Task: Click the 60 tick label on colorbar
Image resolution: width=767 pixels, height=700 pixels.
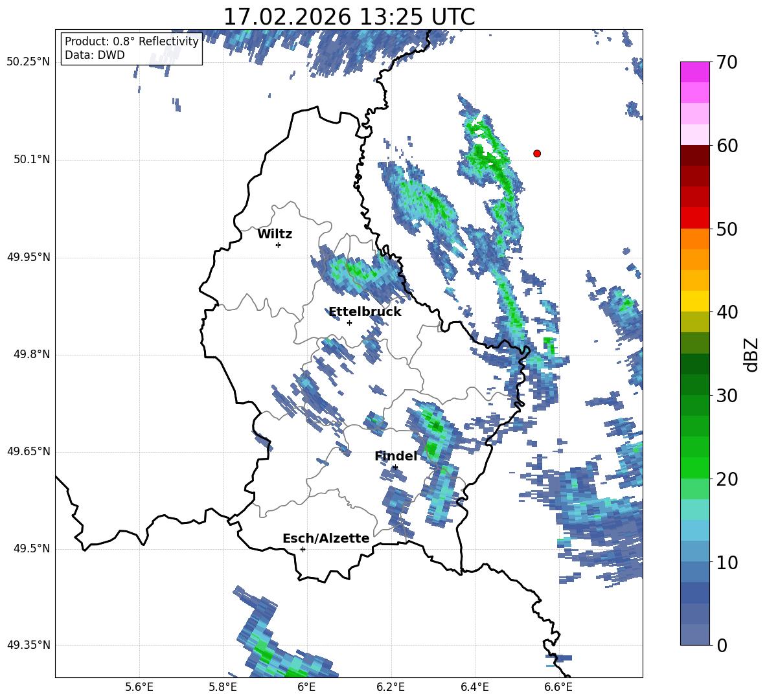Action: [x=726, y=146]
